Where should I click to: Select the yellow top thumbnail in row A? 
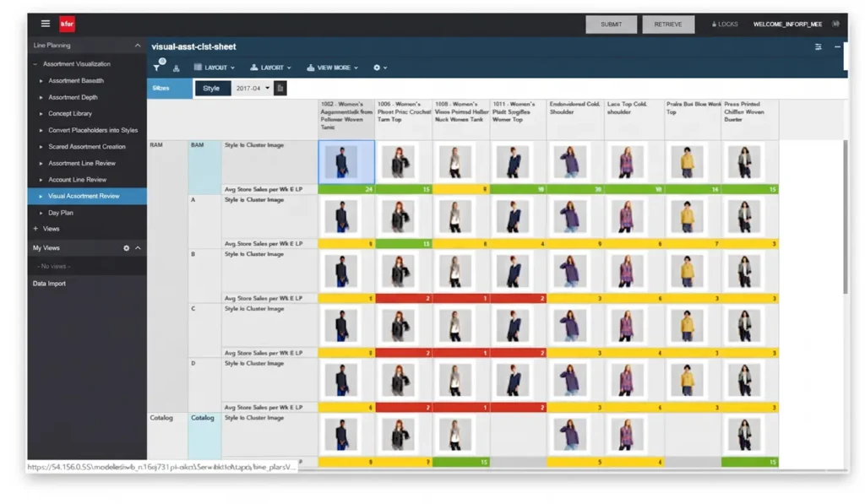pyautogui.click(x=687, y=216)
